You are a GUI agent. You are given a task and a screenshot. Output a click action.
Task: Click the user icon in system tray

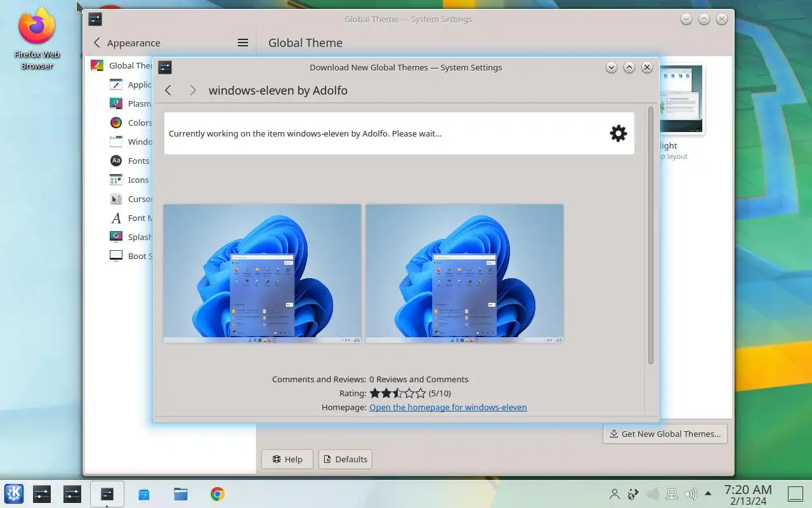click(614, 494)
